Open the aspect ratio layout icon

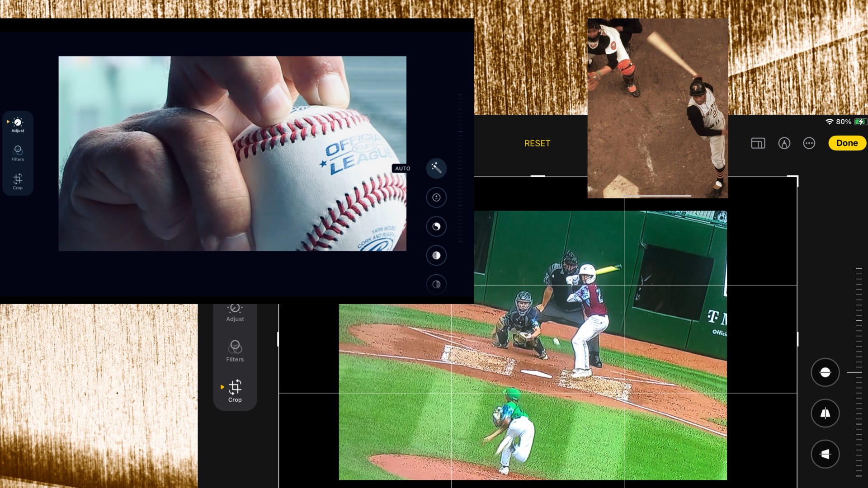click(758, 143)
